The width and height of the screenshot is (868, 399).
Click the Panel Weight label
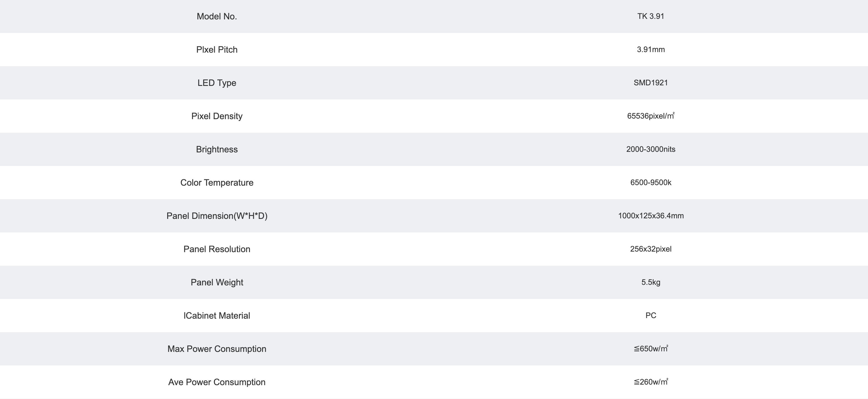pyautogui.click(x=217, y=282)
